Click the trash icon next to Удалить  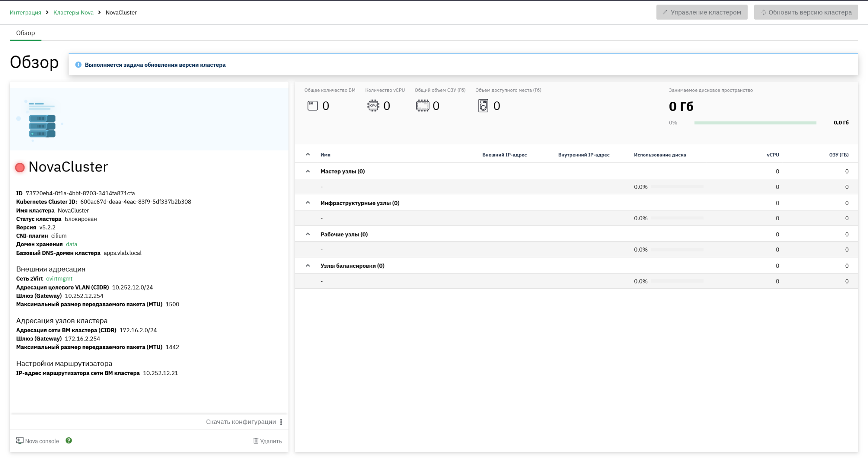256,441
